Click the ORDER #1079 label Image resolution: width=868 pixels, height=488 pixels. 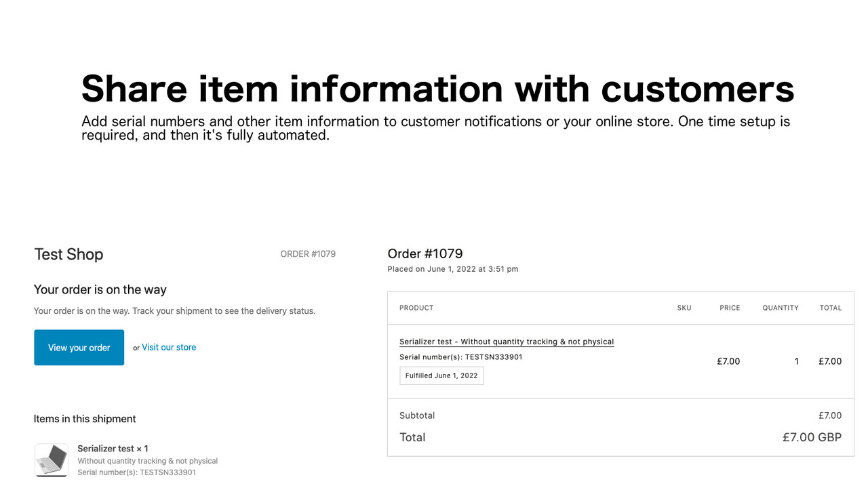pos(308,253)
